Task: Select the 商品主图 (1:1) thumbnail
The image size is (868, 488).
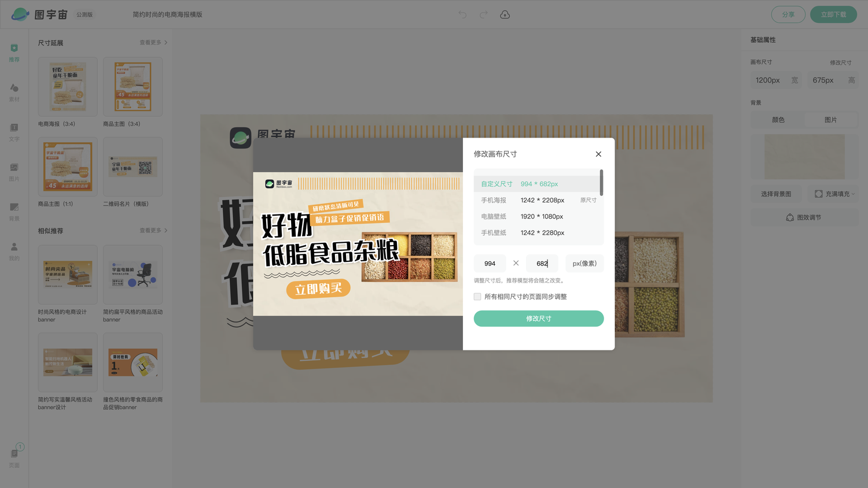Action: point(68,167)
